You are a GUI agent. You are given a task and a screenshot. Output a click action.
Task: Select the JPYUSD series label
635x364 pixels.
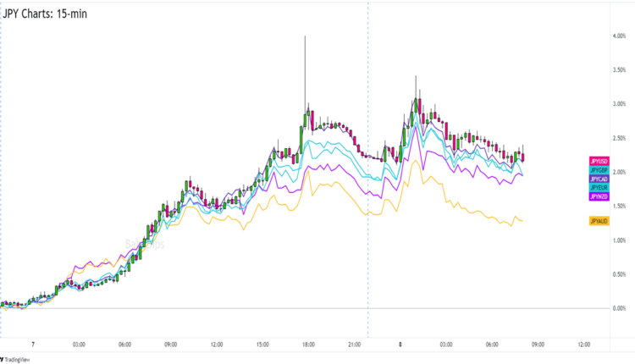click(599, 161)
